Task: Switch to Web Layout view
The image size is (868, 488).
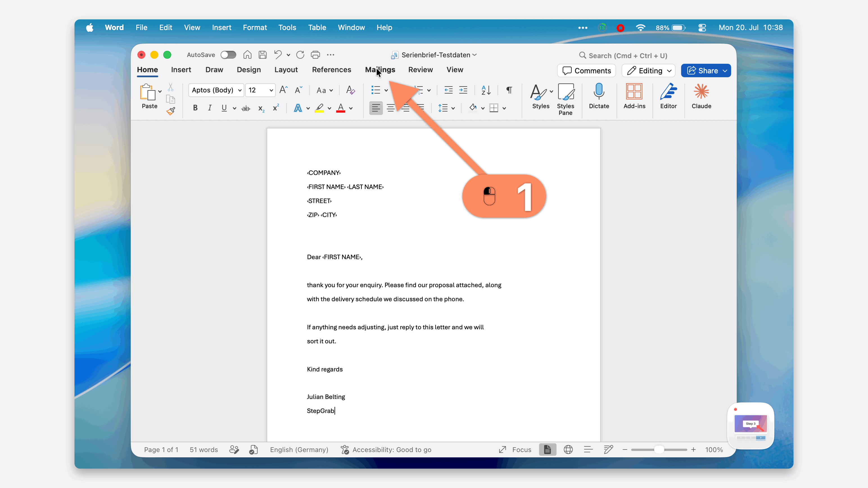Action: (x=568, y=450)
